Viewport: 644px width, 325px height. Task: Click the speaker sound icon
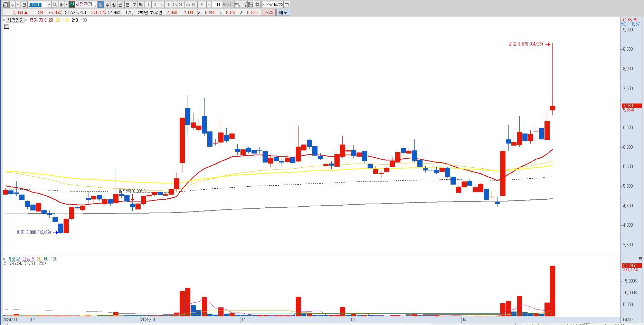(61, 4)
